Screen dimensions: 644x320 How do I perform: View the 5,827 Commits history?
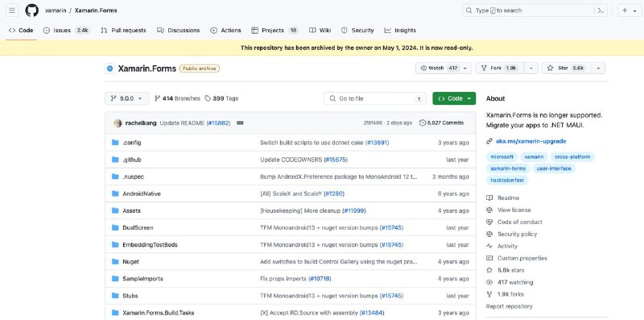441,123
